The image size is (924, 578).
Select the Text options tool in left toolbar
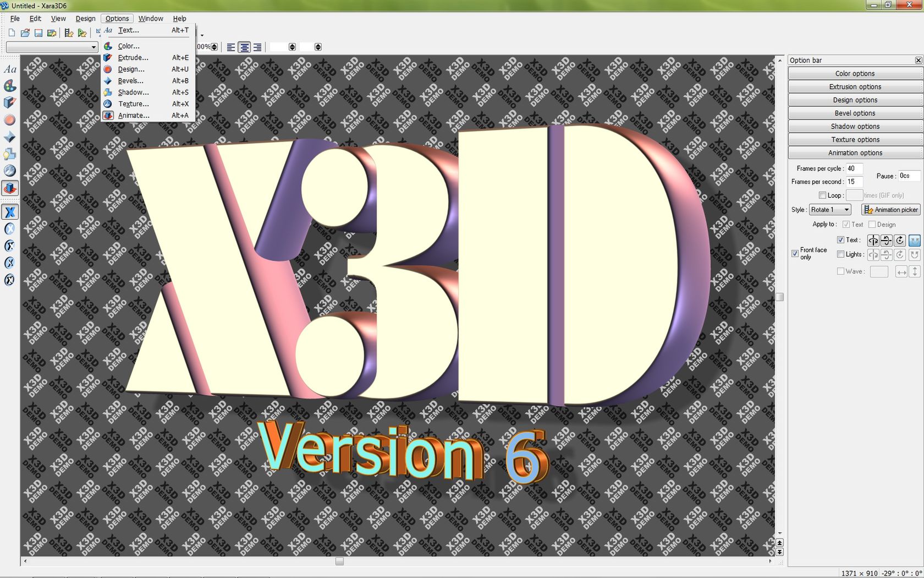click(10, 69)
